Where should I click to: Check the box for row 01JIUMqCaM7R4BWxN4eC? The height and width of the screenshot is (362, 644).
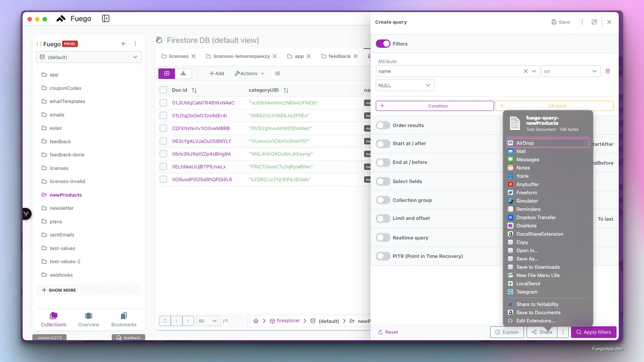tap(163, 103)
